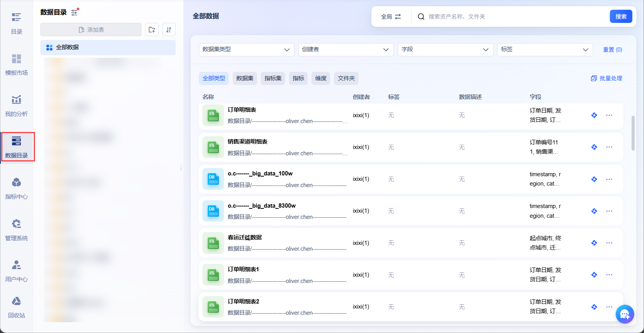Viewport: 644px width, 333px height.
Task: Click the blue 搜索 button
Action: tap(621, 16)
